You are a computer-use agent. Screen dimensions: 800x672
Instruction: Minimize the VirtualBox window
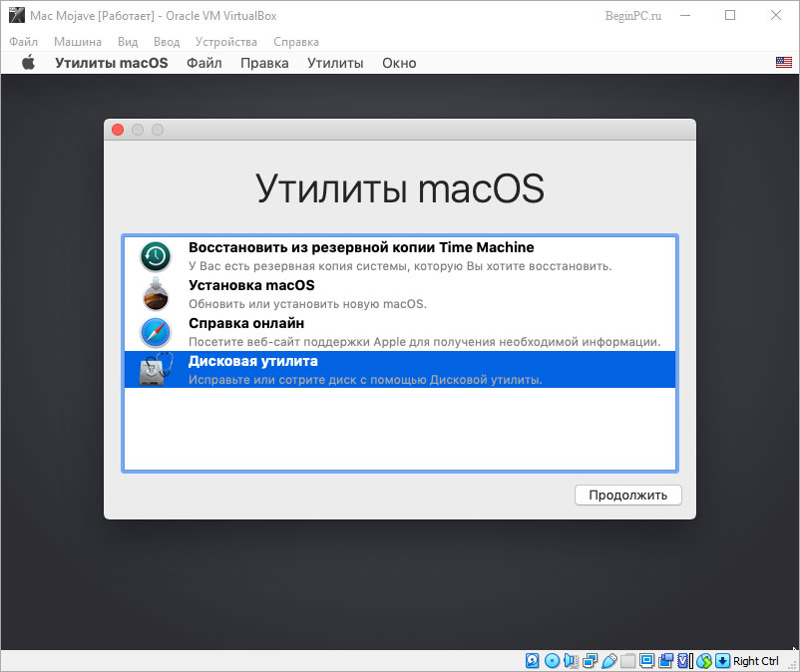(x=685, y=15)
